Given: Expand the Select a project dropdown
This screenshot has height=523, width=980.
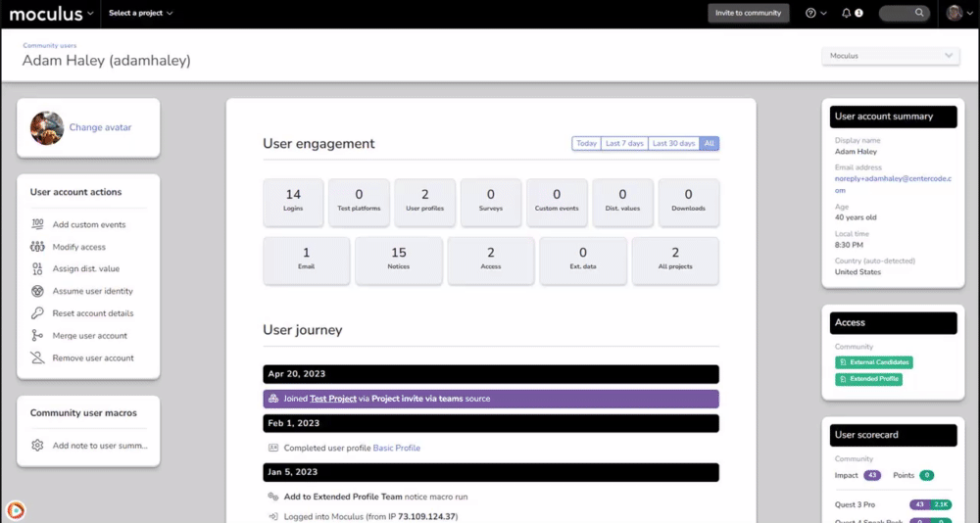Looking at the screenshot, I should tap(140, 14).
